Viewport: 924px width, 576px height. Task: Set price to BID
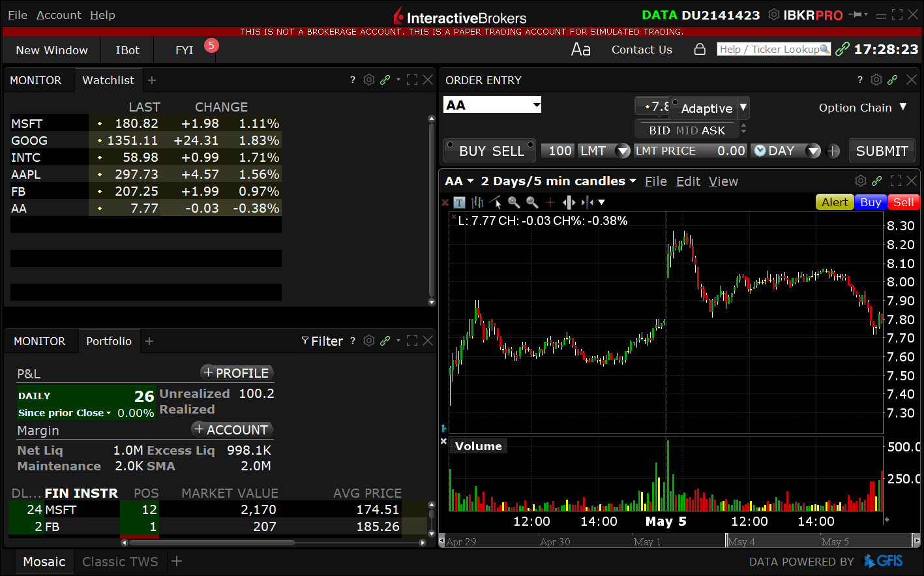pyautogui.click(x=659, y=130)
